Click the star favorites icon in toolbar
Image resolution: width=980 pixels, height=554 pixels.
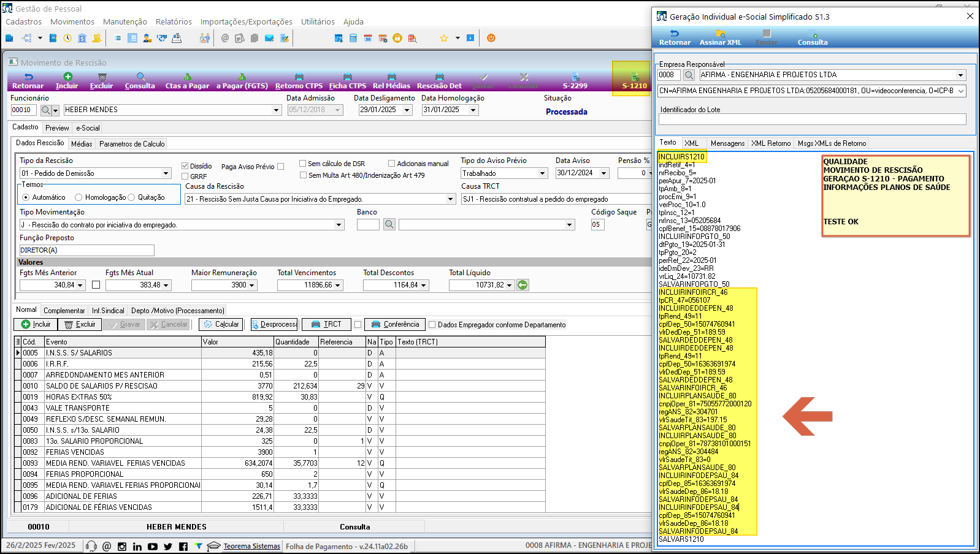444,38
